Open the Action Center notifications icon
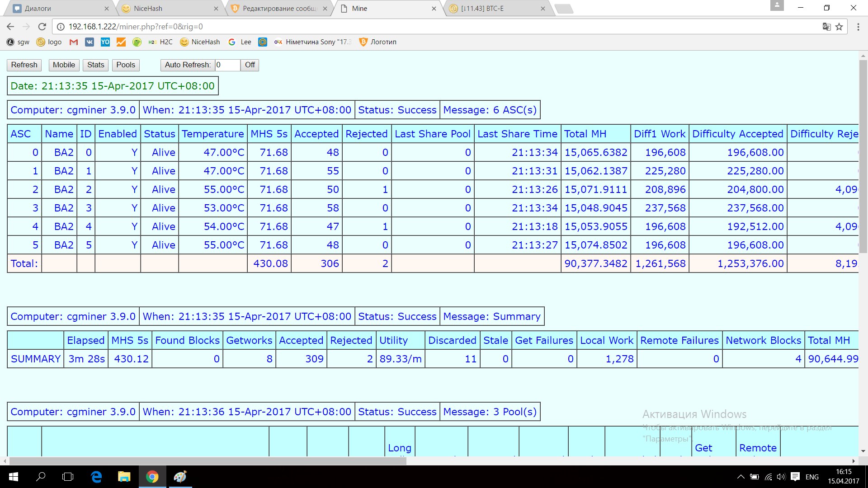The width and height of the screenshot is (868, 488). pyautogui.click(x=796, y=477)
